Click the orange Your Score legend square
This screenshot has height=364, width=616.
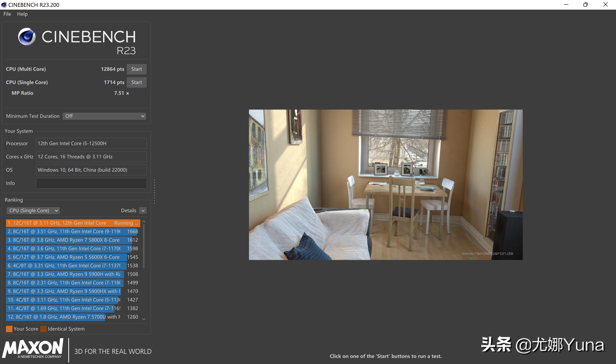click(9, 329)
